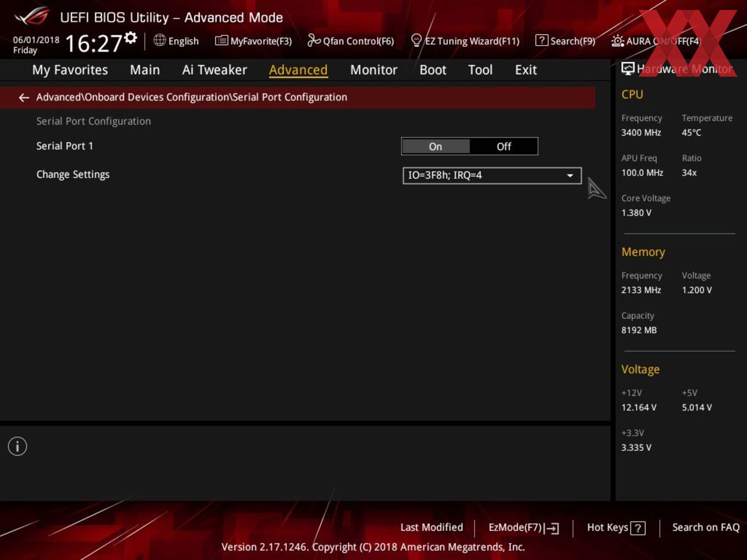Click the +5V reading 5.014 V
The image size is (747, 560).
point(697,407)
